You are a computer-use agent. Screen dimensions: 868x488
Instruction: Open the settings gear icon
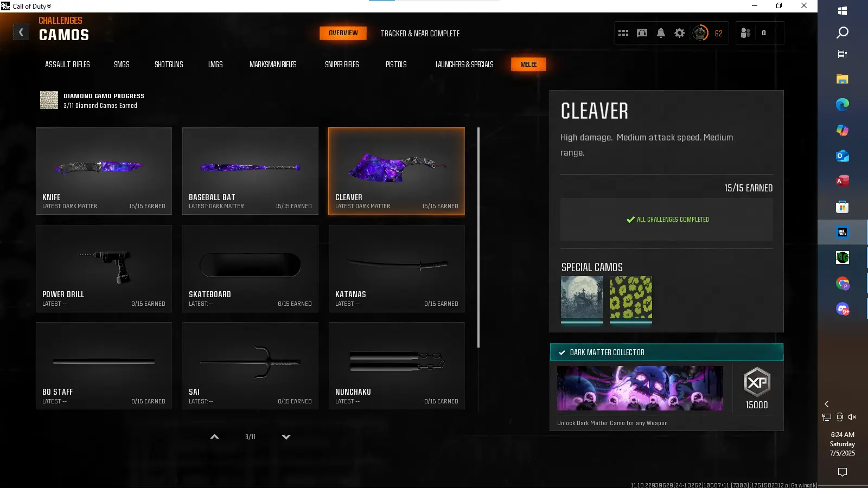click(x=679, y=33)
